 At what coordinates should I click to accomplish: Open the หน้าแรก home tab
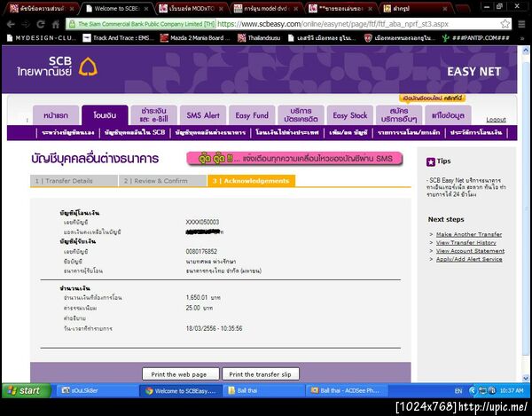56,115
